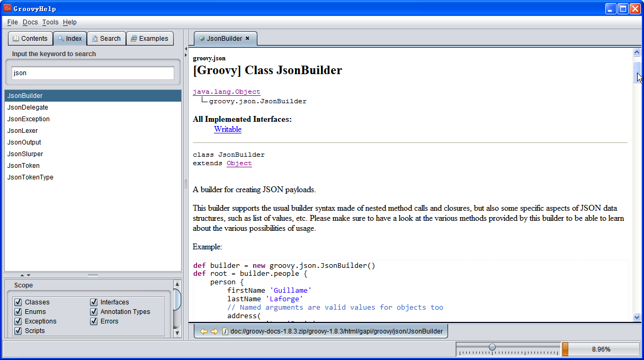Click the globe icon on JsonBuilder tab

point(202,38)
